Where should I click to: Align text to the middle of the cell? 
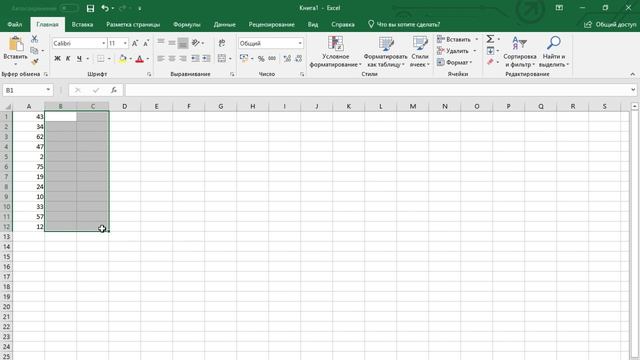tap(172, 42)
